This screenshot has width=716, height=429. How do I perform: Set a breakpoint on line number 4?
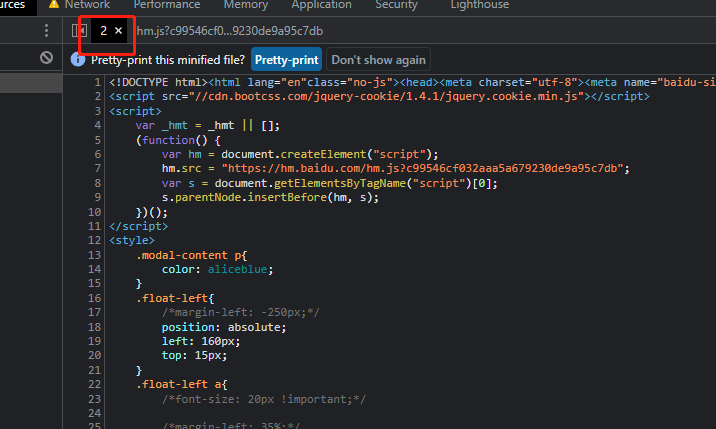(97, 125)
